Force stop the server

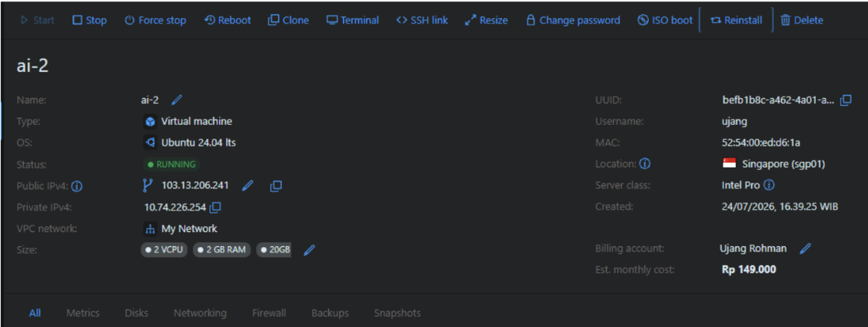(x=155, y=20)
